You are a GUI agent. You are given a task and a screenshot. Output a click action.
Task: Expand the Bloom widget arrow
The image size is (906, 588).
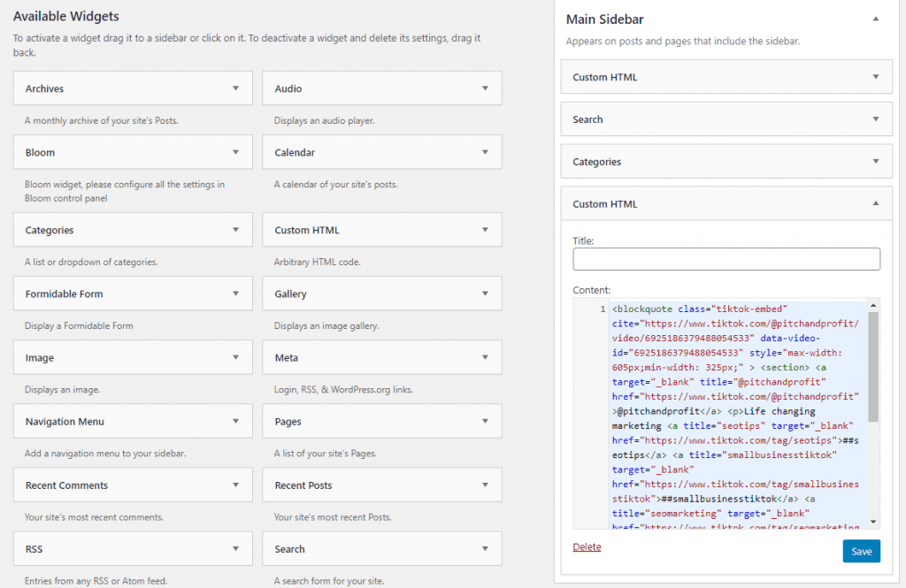[x=235, y=152]
